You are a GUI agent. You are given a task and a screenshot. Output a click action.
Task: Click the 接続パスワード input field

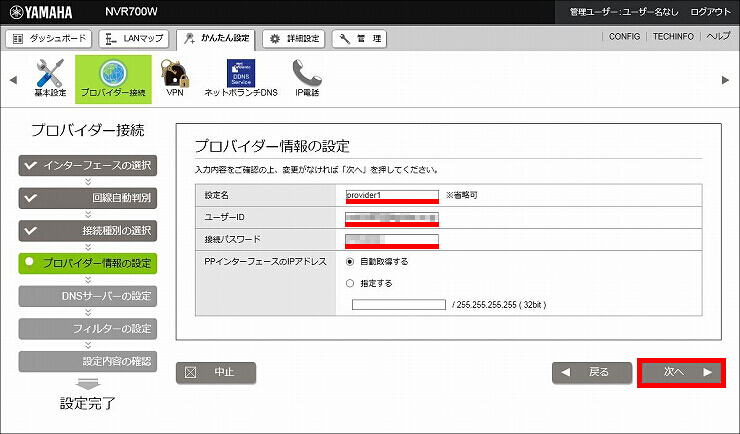point(392,239)
